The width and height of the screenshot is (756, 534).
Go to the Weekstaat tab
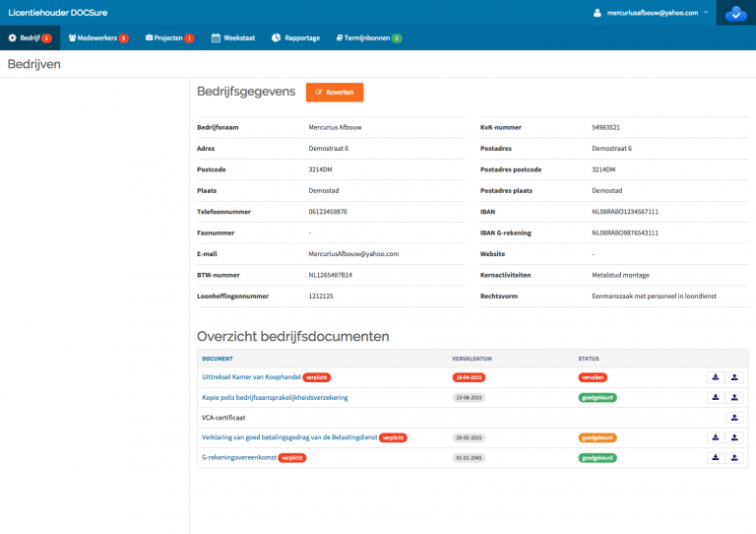pyautogui.click(x=235, y=37)
